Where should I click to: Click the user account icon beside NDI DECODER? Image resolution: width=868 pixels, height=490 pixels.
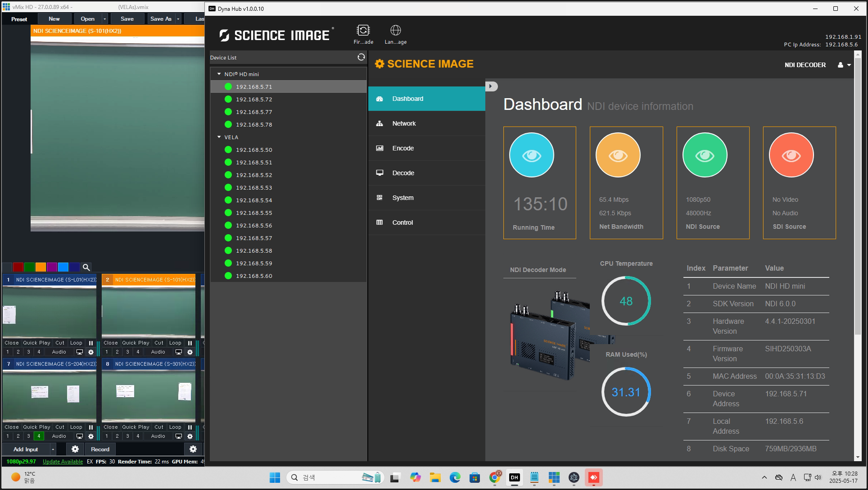844,65
